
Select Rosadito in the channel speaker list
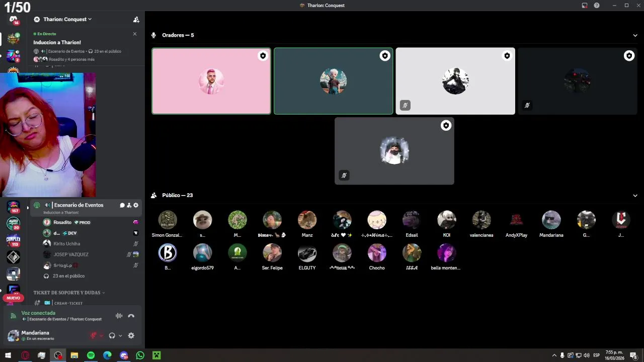pyautogui.click(x=90, y=222)
